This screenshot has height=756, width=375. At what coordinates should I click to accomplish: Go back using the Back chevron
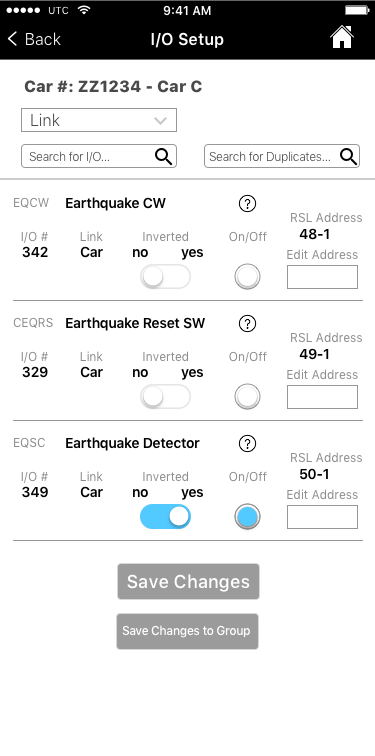(x=13, y=39)
